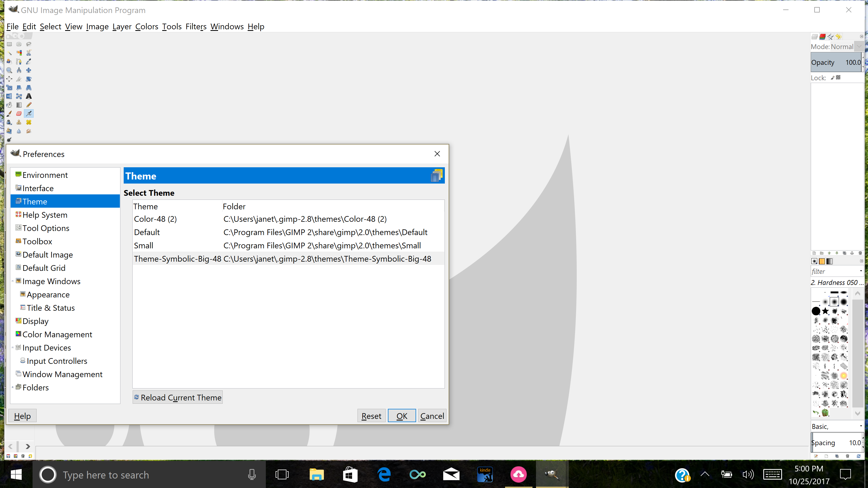The height and width of the screenshot is (488, 868).
Task: Select the Rectangle Select tool
Action: pyautogui.click(x=9, y=44)
